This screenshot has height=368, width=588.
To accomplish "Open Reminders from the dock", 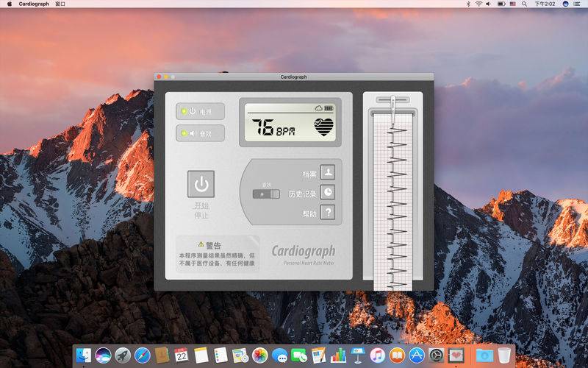I will (220, 355).
